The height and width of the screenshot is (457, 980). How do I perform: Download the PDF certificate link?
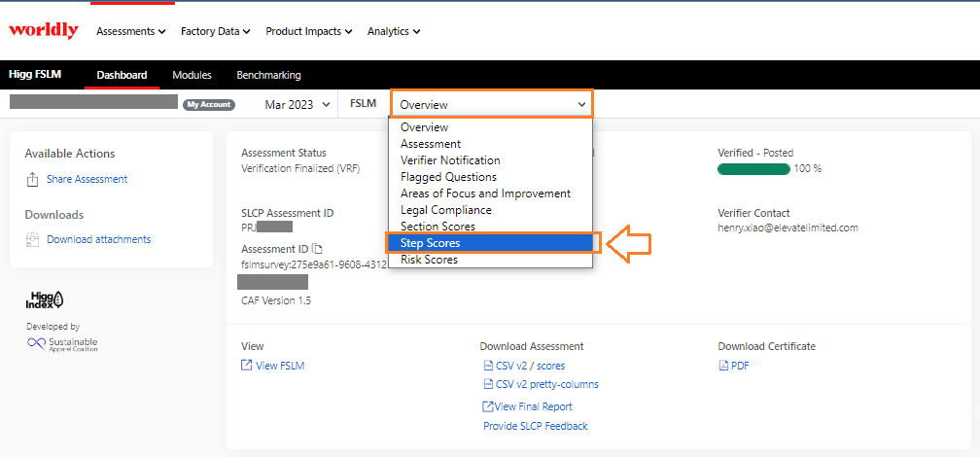click(x=740, y=366)
